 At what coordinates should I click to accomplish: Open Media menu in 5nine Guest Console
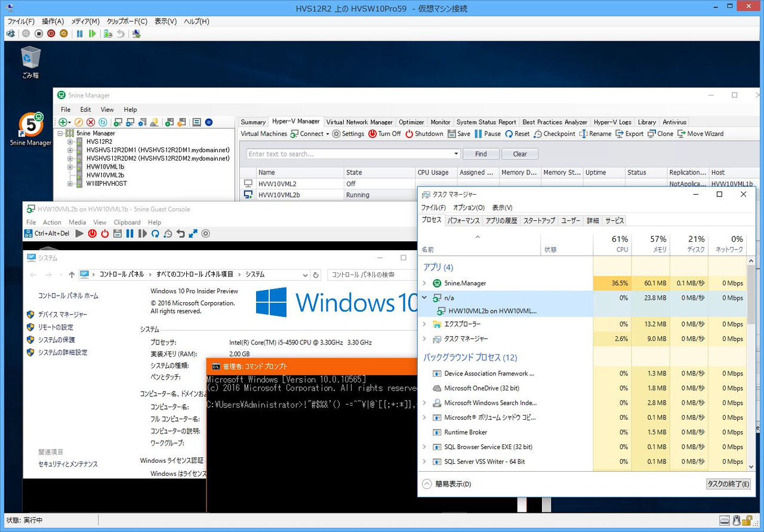[x=77, y=222]
